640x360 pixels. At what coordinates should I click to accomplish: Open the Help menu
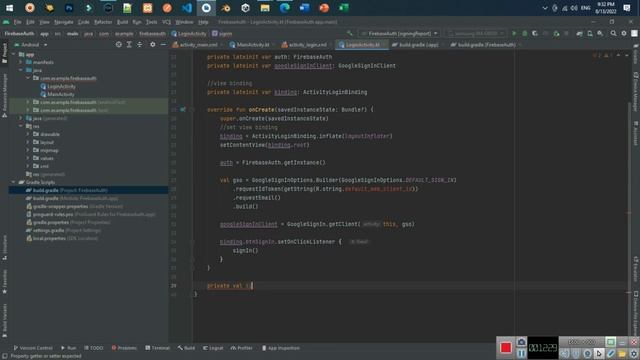(x=203, y=22)
